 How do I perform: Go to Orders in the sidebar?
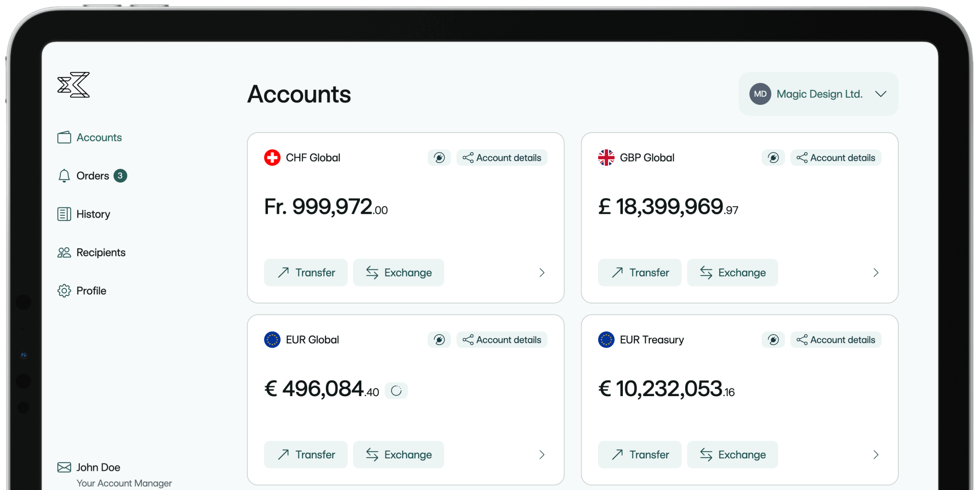click(x=93, y=176)
